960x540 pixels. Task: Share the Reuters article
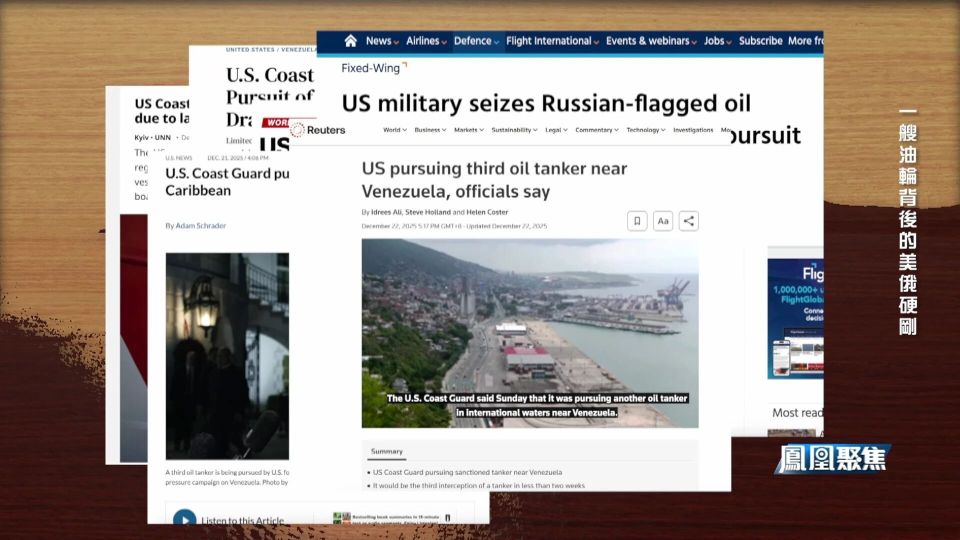point(688,221)
